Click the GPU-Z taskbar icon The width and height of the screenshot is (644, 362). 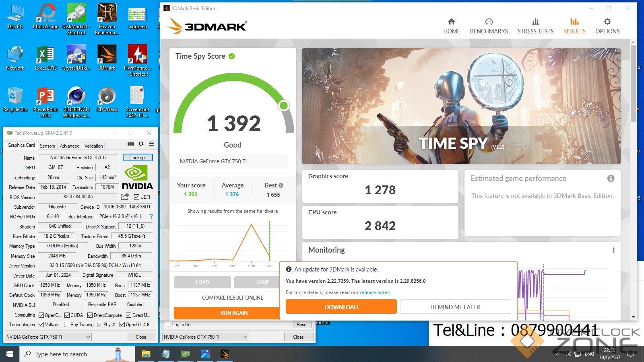[x=186, y=354]
